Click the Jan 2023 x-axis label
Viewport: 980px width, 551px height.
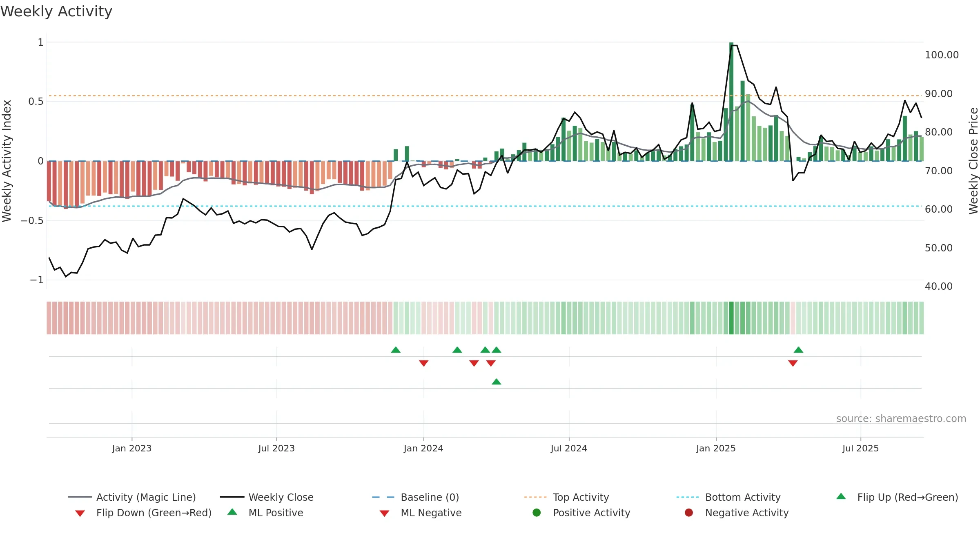coord(132,448)
